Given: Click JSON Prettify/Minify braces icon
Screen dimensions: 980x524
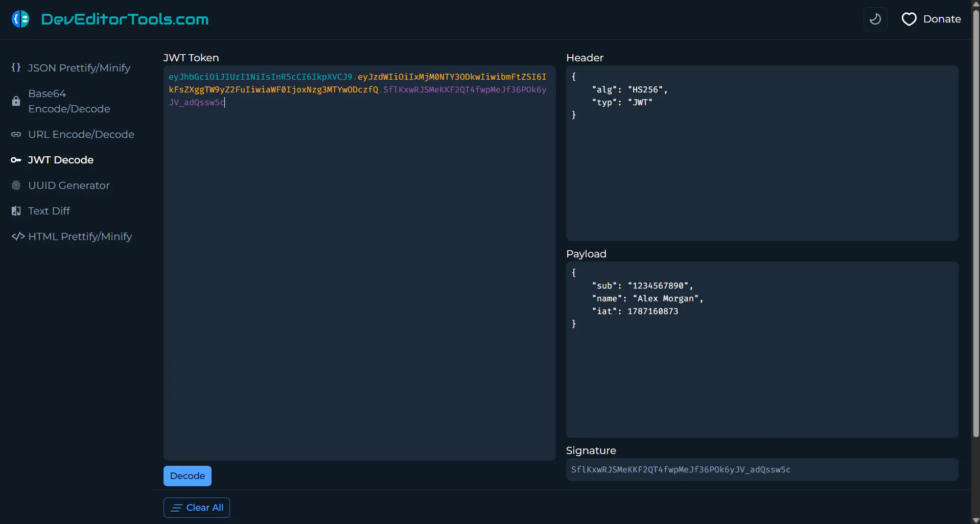Looking at the screenshot, I should click(x=16, y=67).
